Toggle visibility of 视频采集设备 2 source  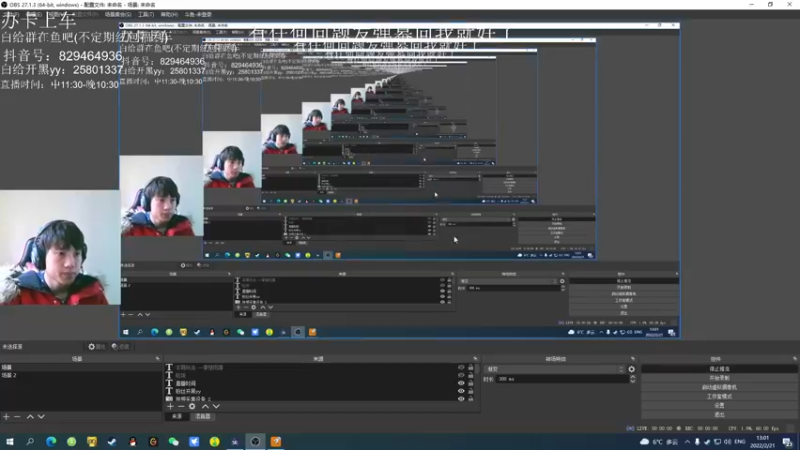pos(461,399)
